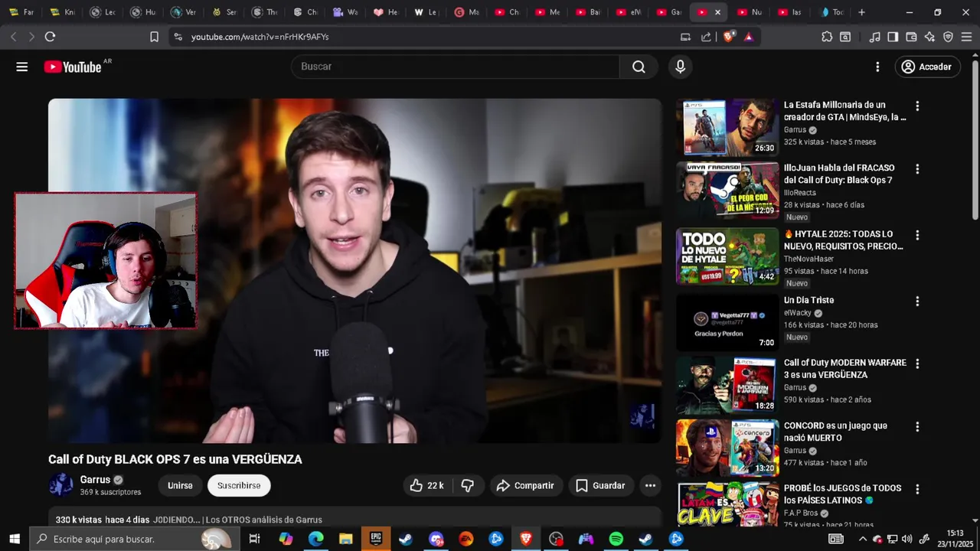Open Brave Rewards triangle icon

748,36
